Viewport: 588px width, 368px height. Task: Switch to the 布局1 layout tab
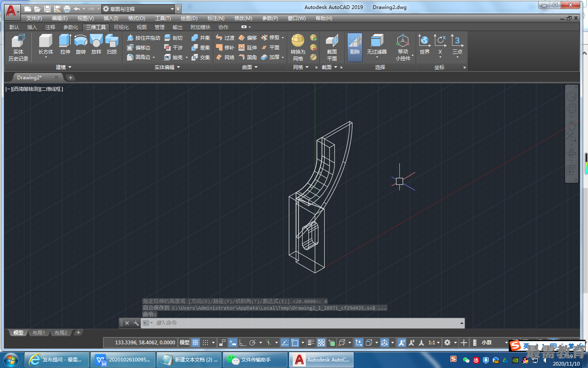[x=39, y=333]
